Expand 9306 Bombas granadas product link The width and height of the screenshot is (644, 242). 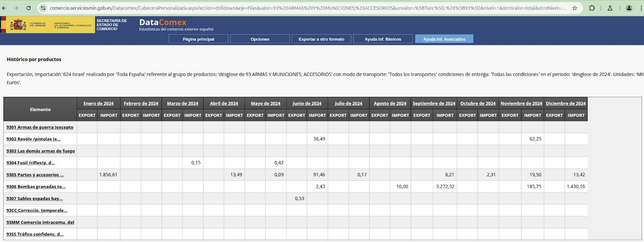pos(36,187)
